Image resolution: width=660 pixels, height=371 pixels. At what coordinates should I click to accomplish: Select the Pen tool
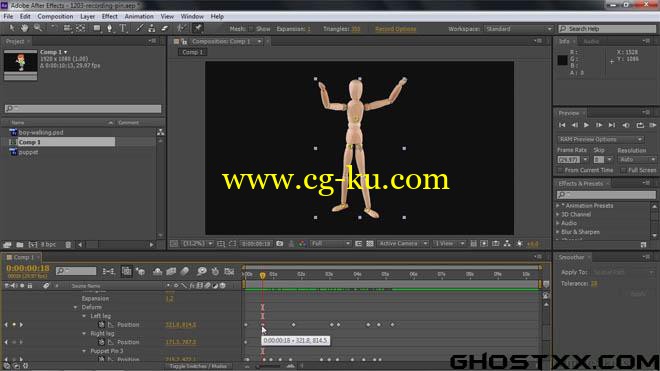point(109,28)
